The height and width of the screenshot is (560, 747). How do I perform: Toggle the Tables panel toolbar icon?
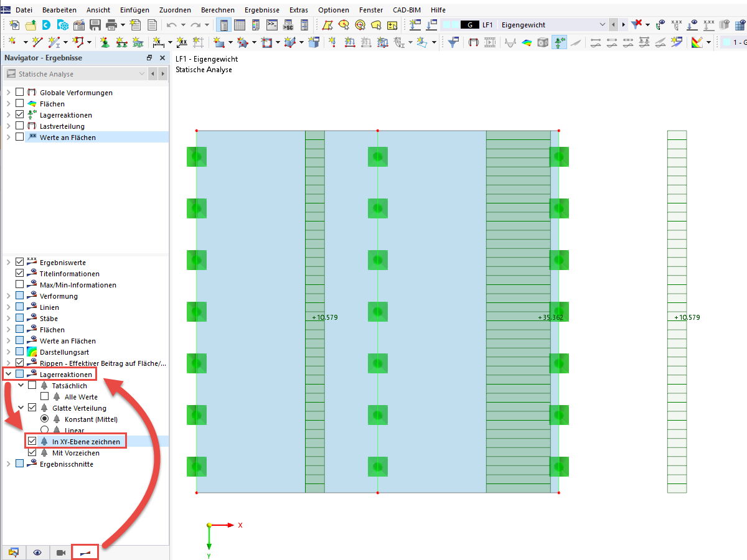(x=239, y=25)
